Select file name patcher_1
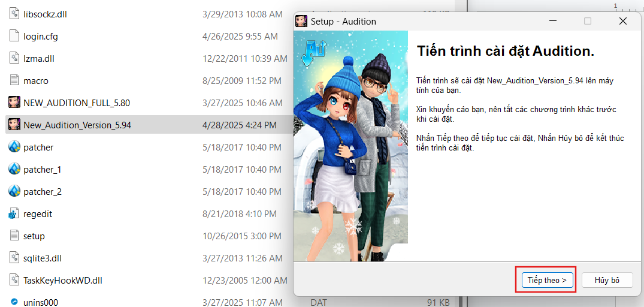644x307 pixels. [43, 170]
